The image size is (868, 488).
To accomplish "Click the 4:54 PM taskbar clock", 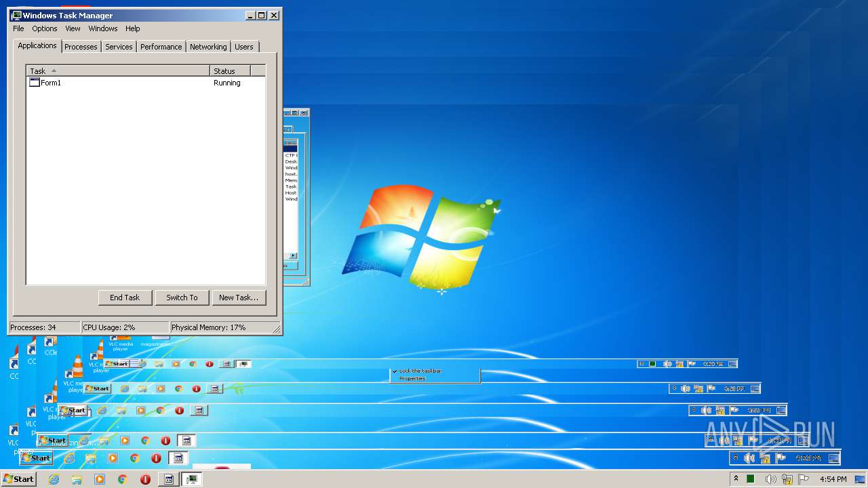I will click(x=833, y=479).
